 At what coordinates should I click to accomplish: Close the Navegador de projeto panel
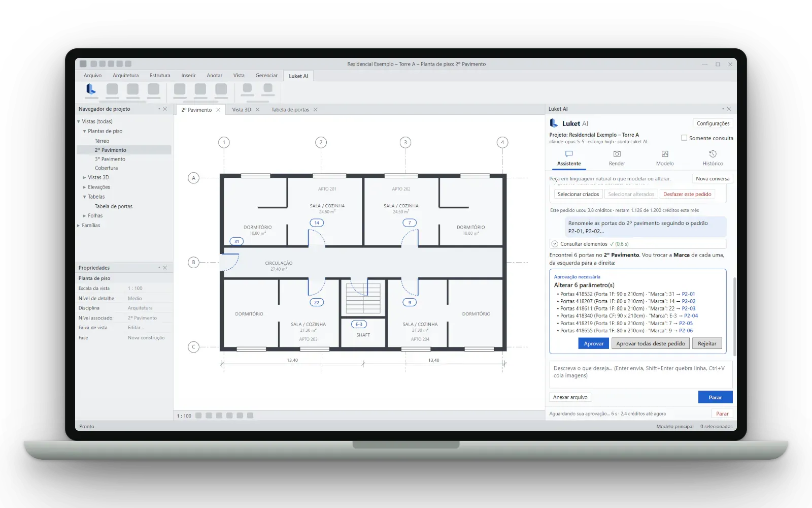point(165,109)
